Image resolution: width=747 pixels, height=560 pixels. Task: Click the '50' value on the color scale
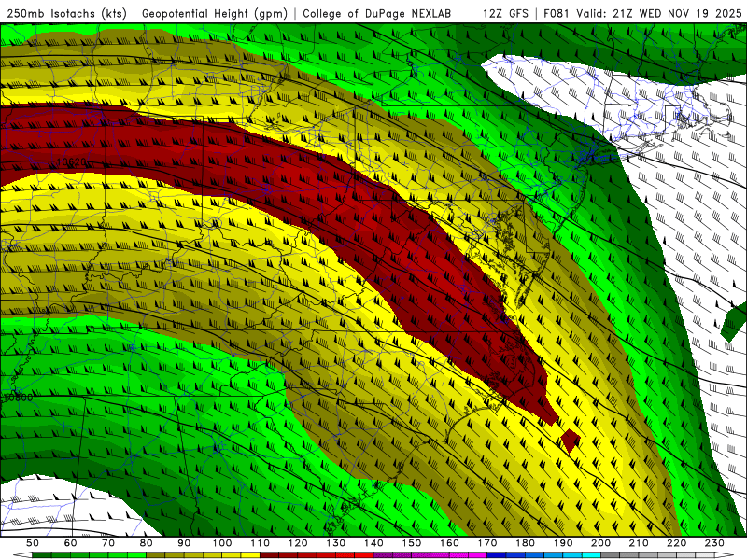coord(33,543)
